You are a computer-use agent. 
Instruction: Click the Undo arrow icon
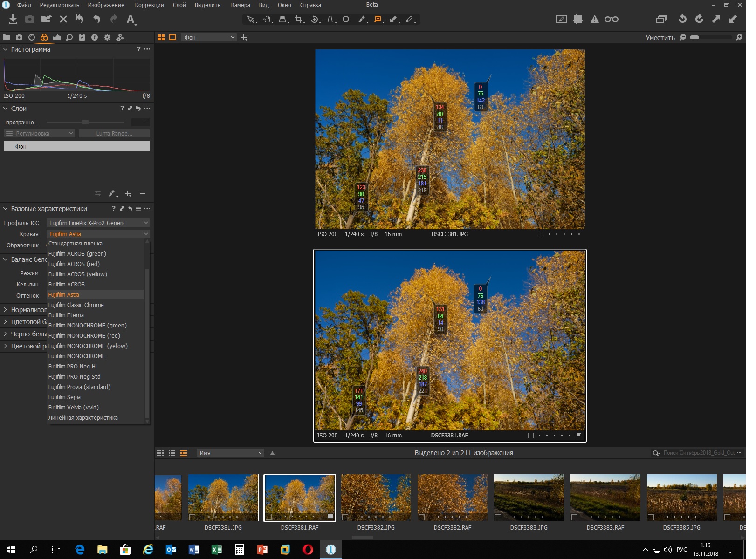tap(97, 19)
